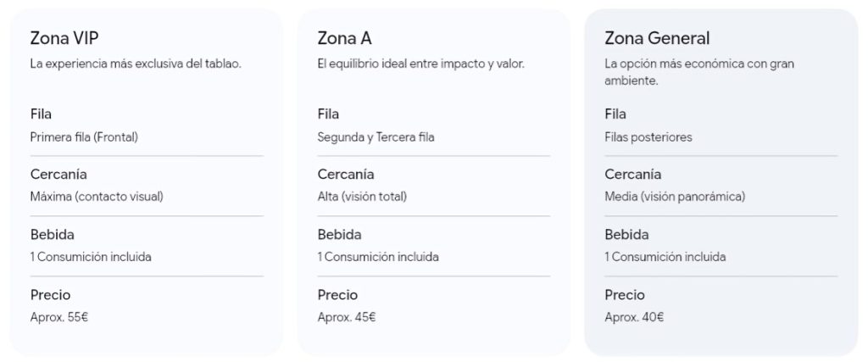Click the VIP description about exclusive experience

click(136, 64)
